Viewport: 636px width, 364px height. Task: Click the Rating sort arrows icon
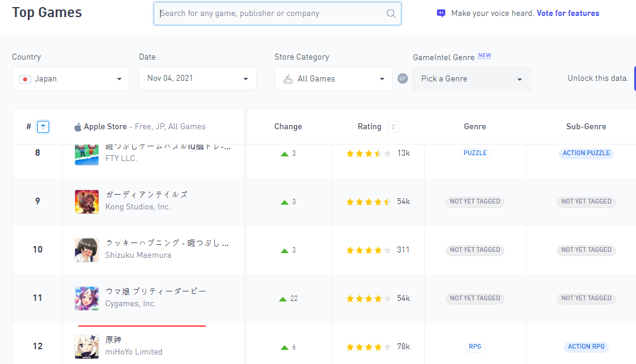(x=393, y=127)
